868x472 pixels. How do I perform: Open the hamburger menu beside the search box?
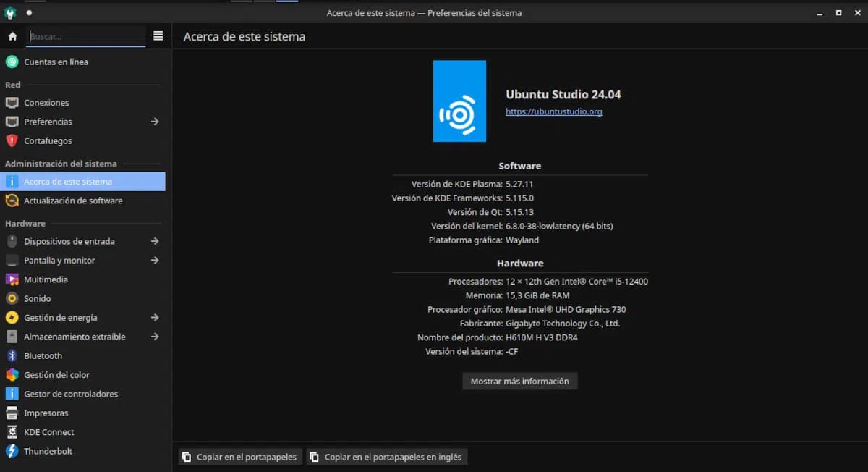[158, 36]
